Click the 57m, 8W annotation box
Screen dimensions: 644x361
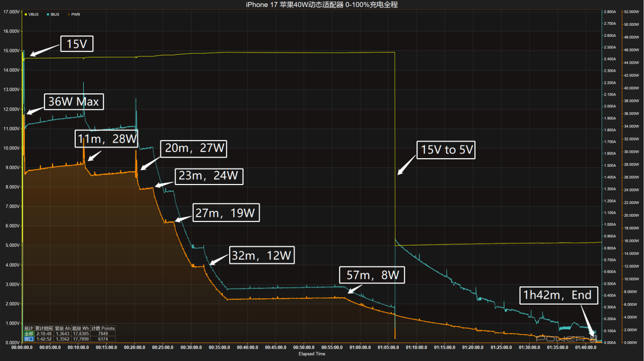[x=372, y=276]
